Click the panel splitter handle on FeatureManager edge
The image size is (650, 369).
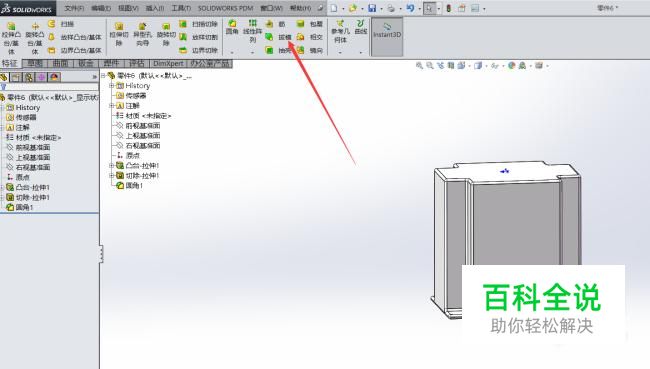101,254
